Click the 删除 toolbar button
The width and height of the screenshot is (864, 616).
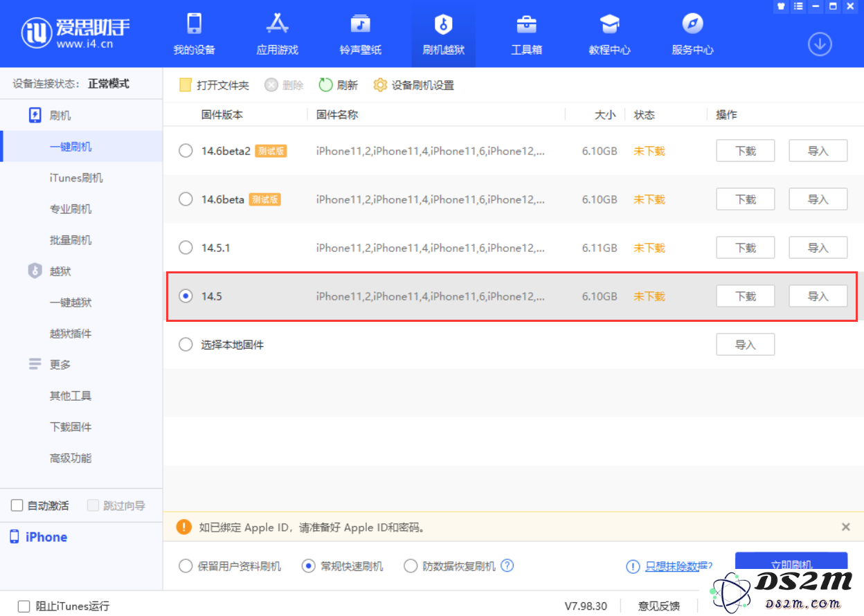coord(284,85)
